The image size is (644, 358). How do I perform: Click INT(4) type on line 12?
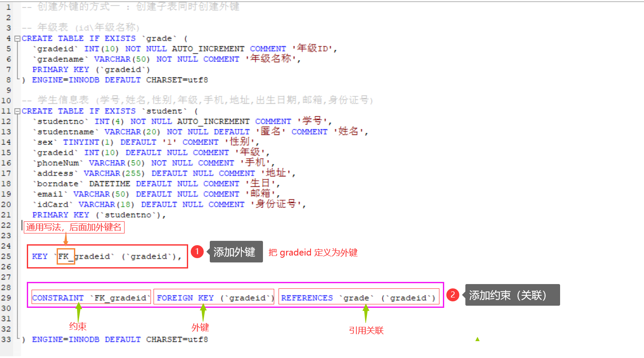109,121
